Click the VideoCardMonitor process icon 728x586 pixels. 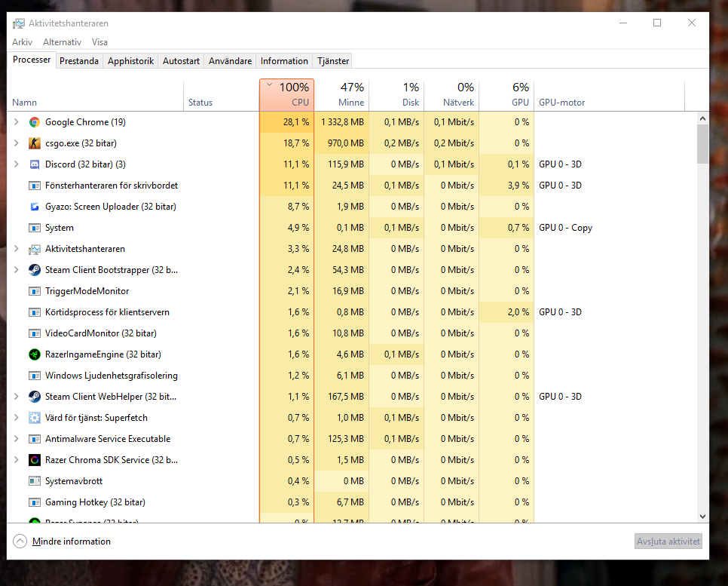[x=35, y=333]
